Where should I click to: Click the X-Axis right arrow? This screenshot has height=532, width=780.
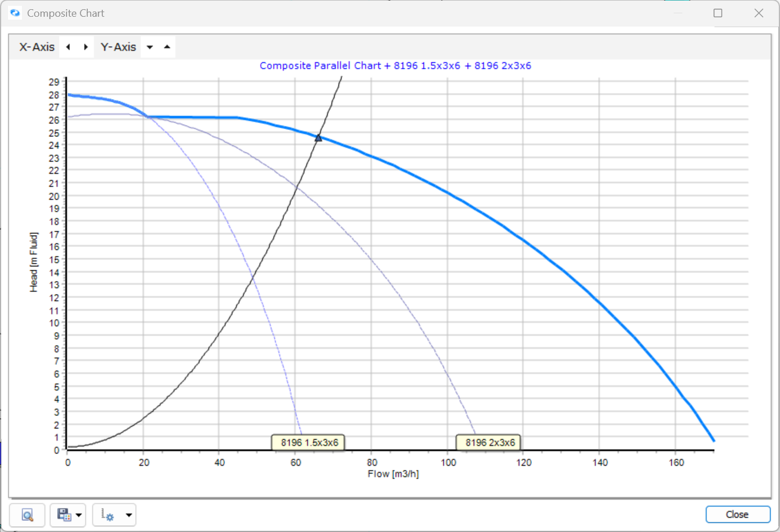point(86,47)
